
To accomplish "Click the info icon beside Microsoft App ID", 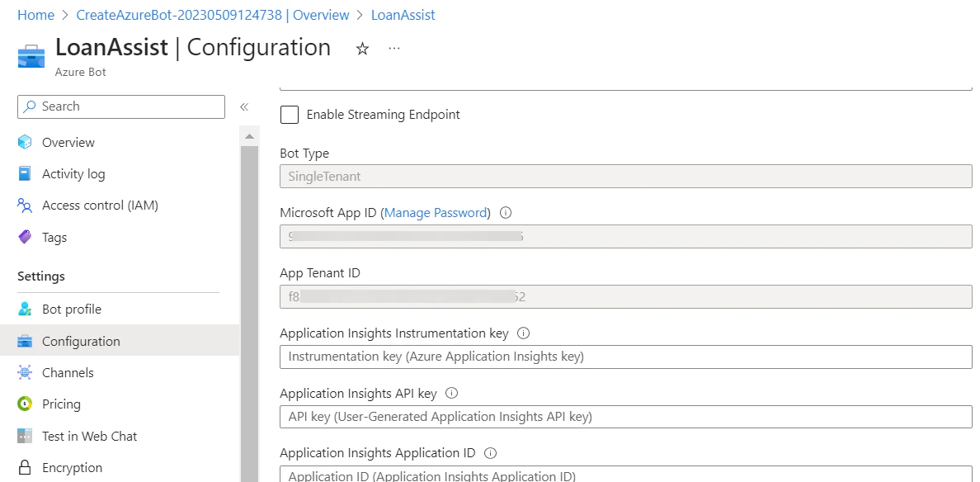I will pos(505,212).
